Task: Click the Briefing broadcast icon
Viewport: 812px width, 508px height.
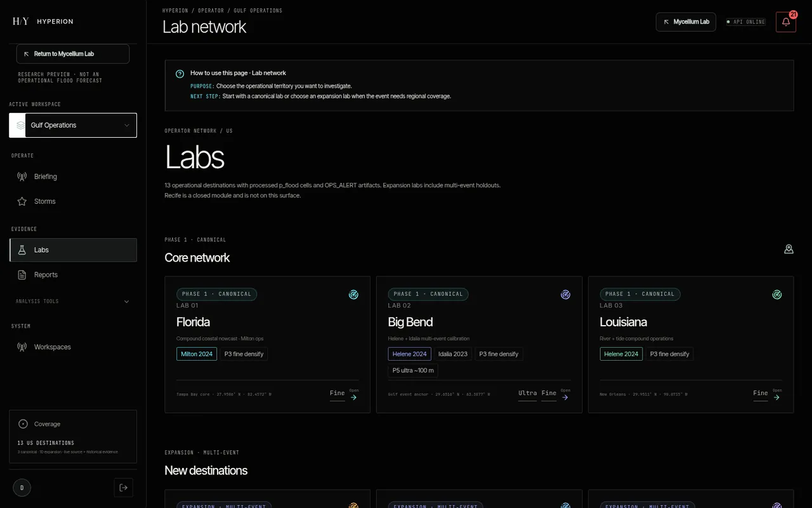Action: [x=22, y=177]
